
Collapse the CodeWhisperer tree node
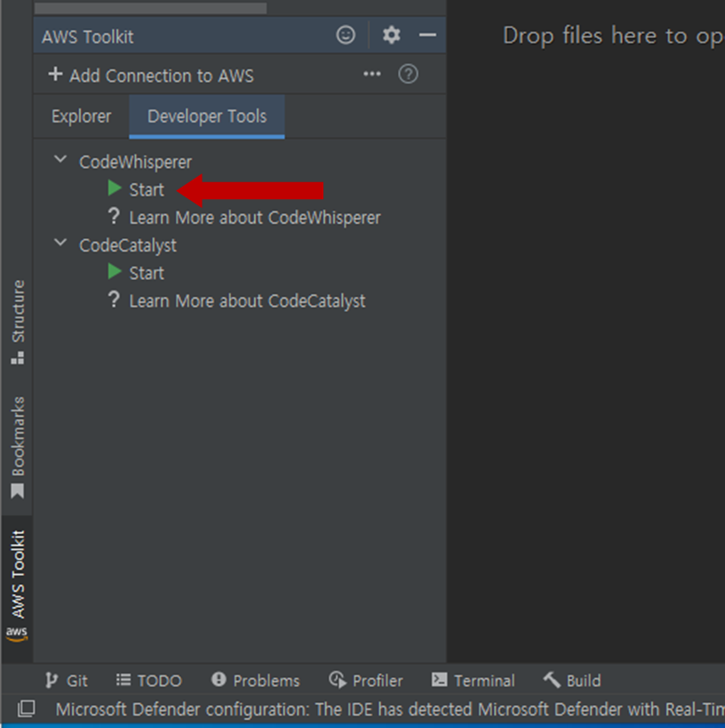click(60, 160)
